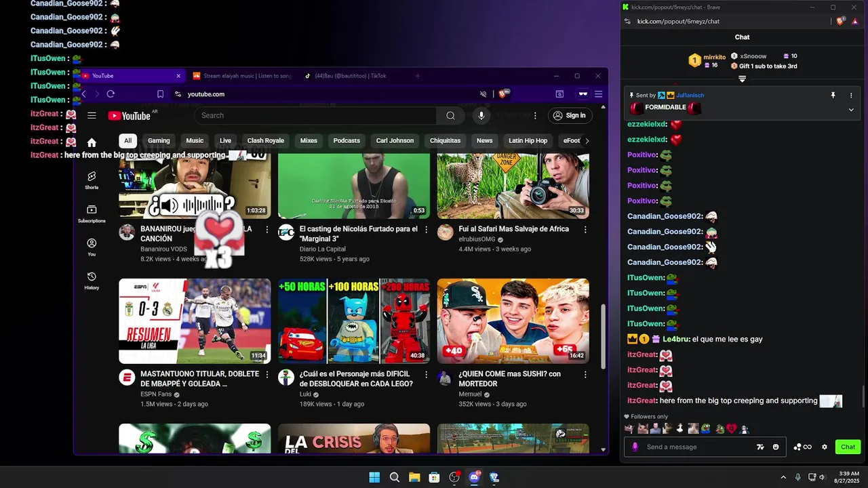Select the Podcasts chip

click(x=347, y=140)
